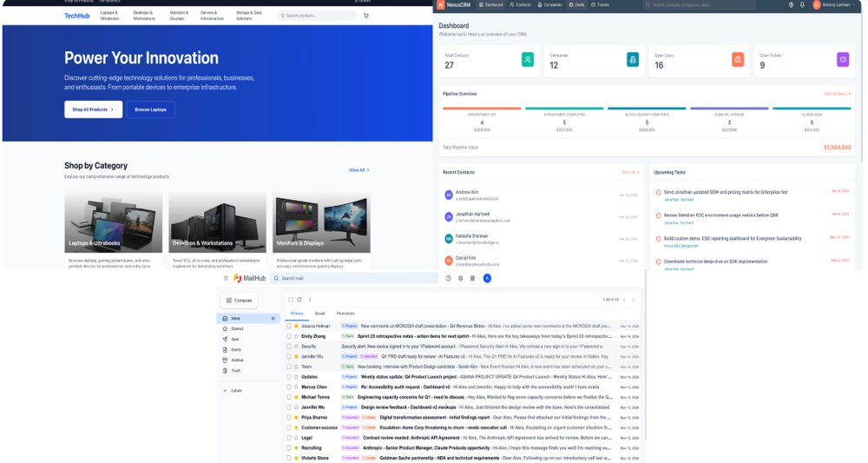Mark the Jonathan Hartwell SOW task complete
This screenshot has width=868, height=463.
658,193
